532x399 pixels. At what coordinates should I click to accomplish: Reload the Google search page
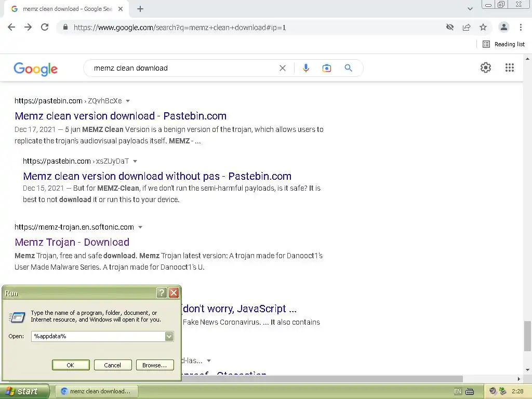[45, 27]
